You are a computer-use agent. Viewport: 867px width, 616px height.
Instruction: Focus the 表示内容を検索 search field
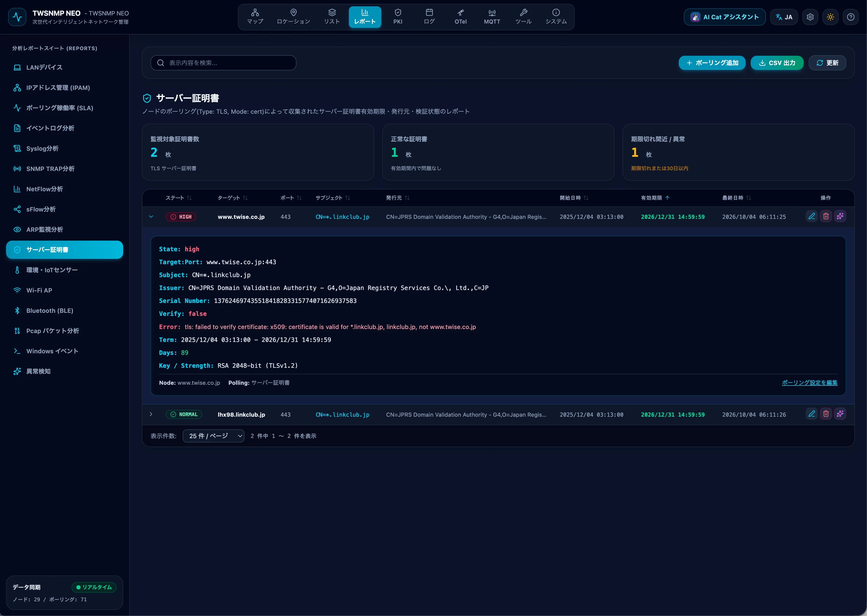(223, 63)
